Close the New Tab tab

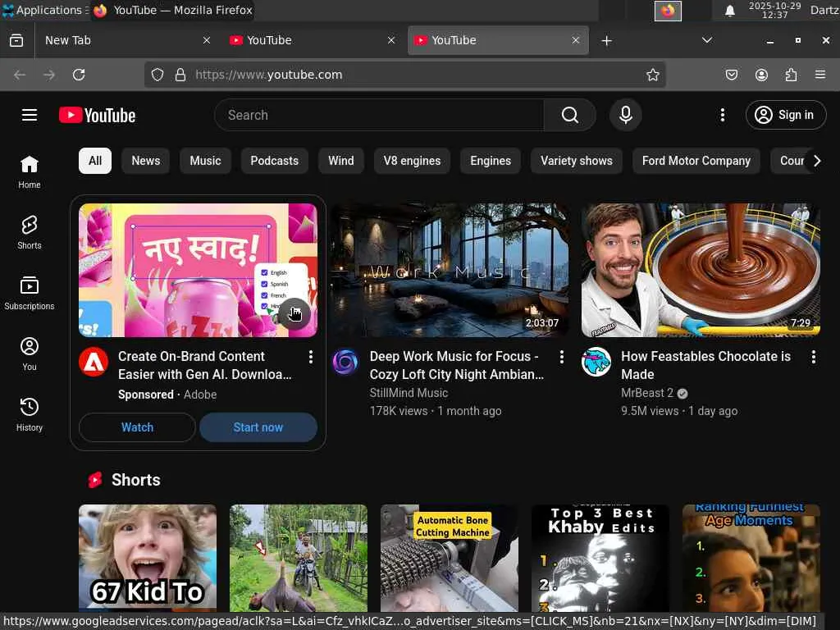coord(207,40)
